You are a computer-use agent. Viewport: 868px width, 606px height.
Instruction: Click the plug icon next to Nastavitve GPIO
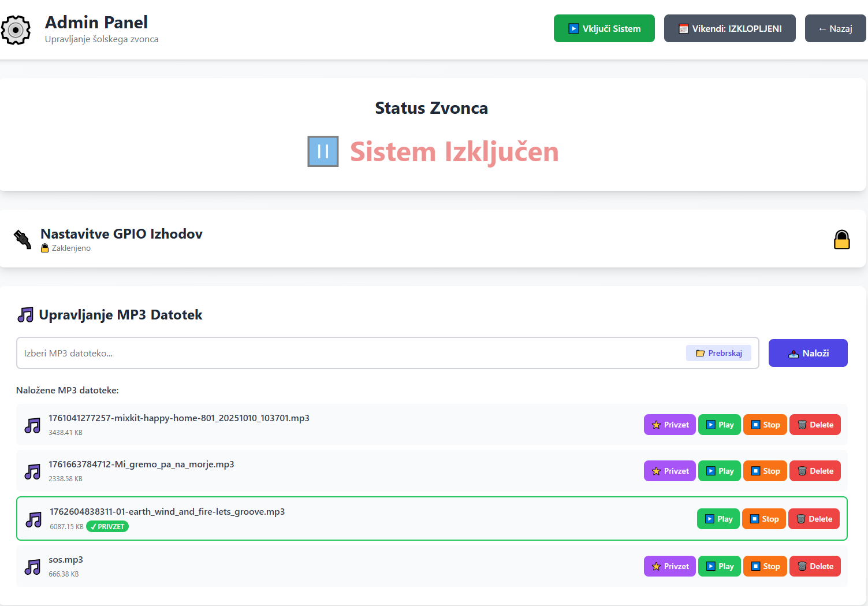[x=23, y=239]
